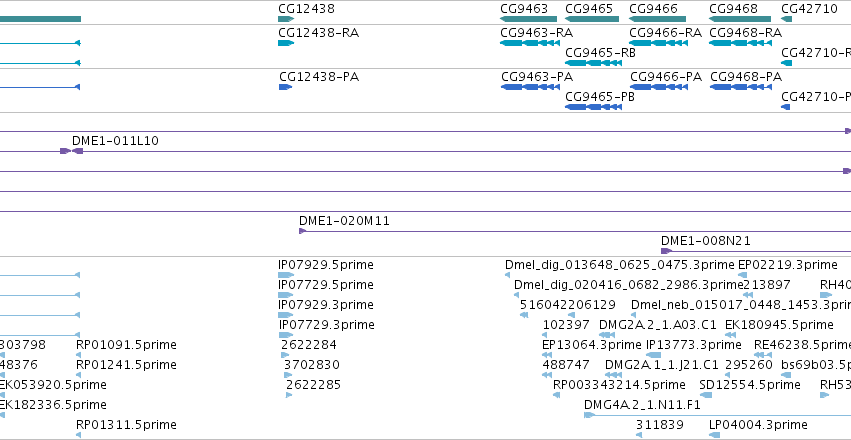Open the CG9465 gene label
The width and height of the screenshot is (851, 440).
click(589, 9)
